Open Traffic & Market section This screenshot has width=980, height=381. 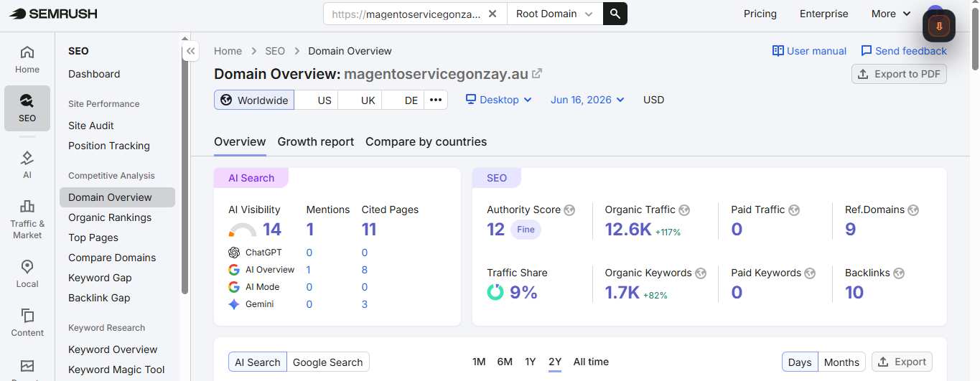tap(27, 219)
